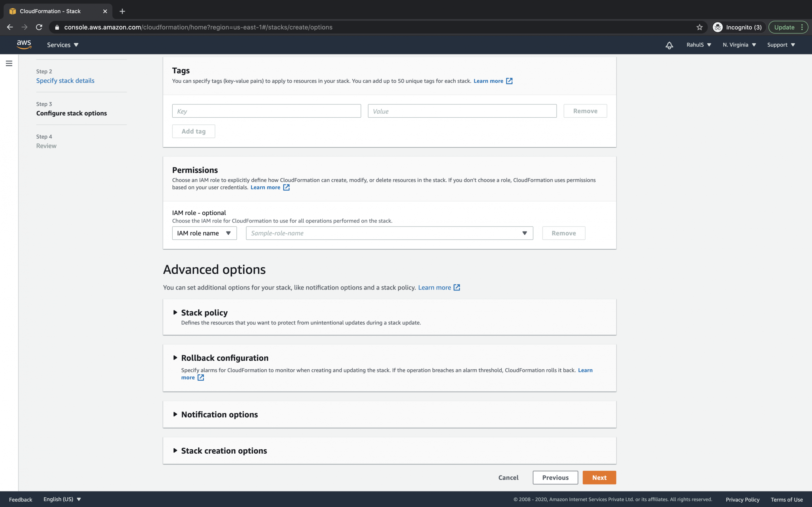Image resolution: width=812 pixels, height=507 pixels.
Task: Go to the Specify stack details step
Action: (x=65, y=80)
